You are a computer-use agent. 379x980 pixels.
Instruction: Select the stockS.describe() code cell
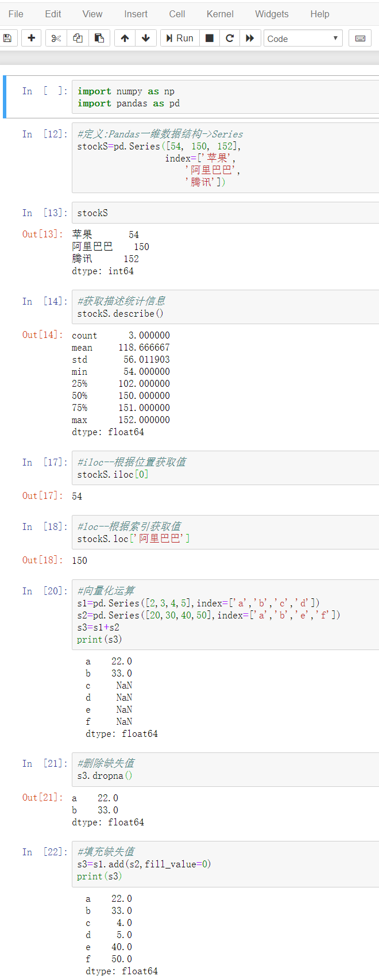click(225, 307)
